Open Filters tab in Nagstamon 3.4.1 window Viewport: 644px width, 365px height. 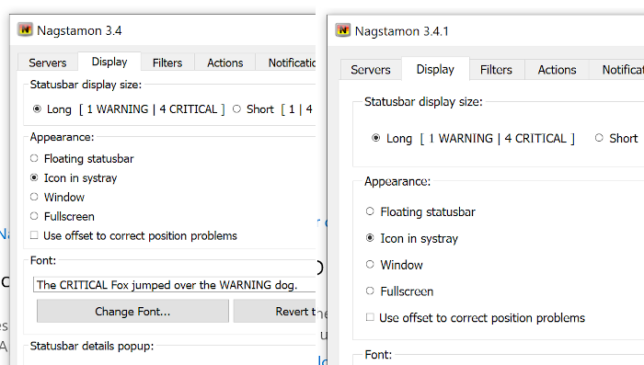496,69
